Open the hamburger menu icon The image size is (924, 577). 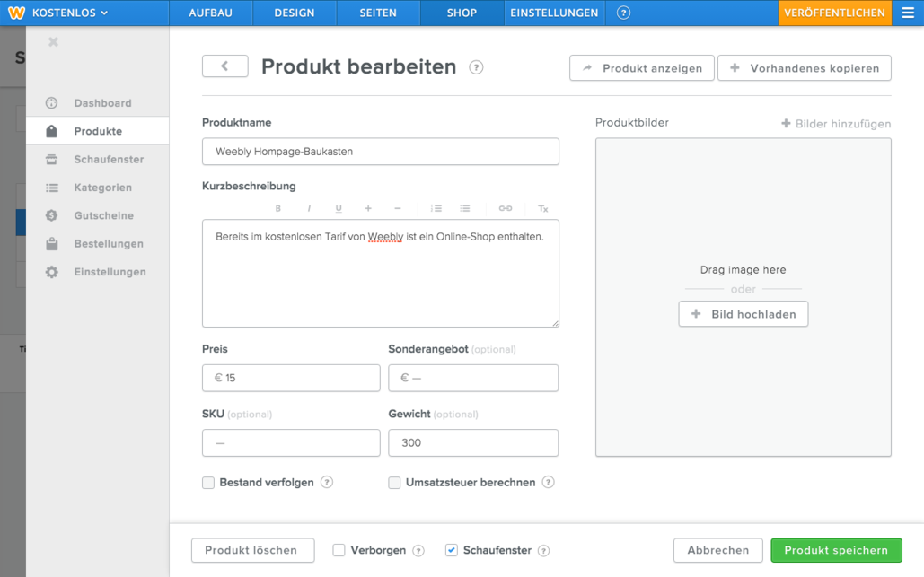coord(908,13)
